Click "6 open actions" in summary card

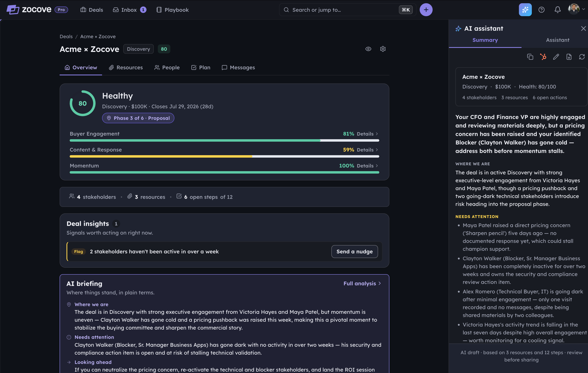coord(550,98)
